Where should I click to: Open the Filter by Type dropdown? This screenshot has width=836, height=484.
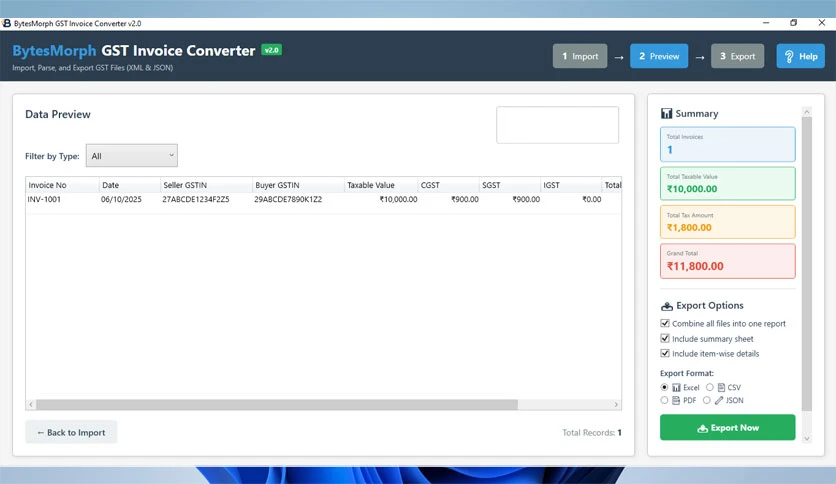(132, 156)
